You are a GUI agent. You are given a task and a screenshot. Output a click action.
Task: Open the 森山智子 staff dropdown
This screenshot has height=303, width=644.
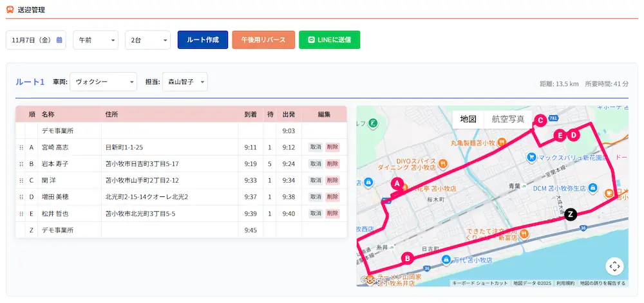(x=185, y=82)
